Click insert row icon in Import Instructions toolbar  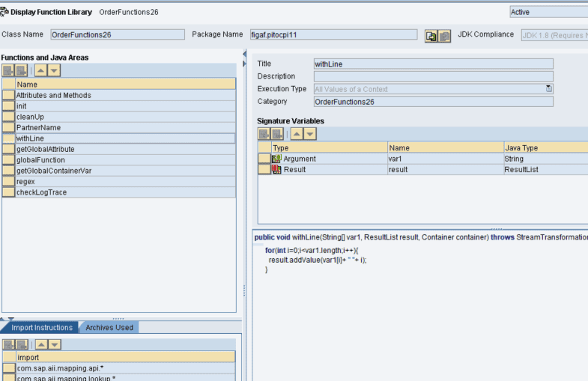9,344
